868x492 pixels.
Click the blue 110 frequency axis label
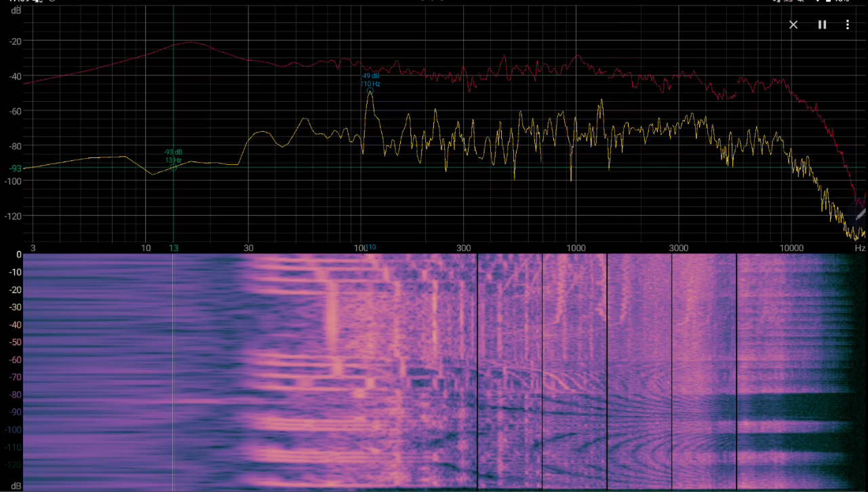(x=371, y=248)
